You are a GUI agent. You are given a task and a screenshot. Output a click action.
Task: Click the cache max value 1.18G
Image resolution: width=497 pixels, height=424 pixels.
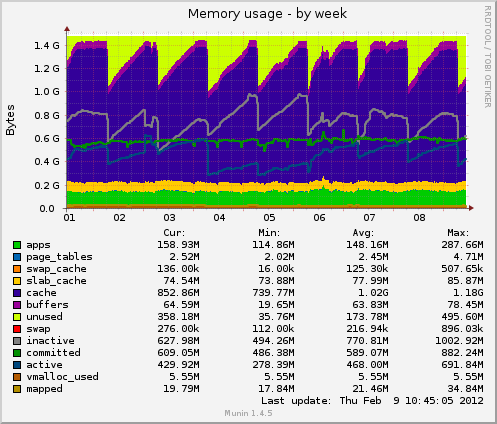tap(468, 293)
